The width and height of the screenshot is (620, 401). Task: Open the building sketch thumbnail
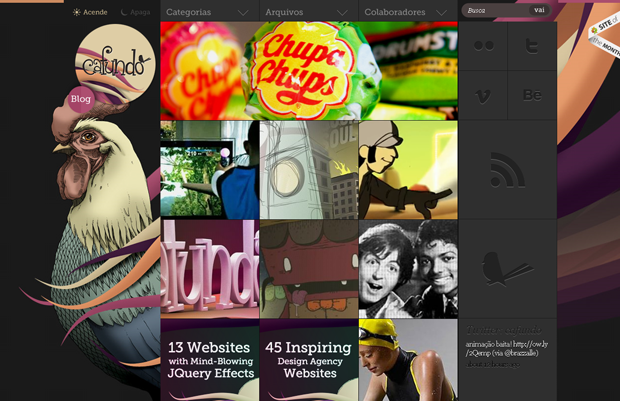309,170
